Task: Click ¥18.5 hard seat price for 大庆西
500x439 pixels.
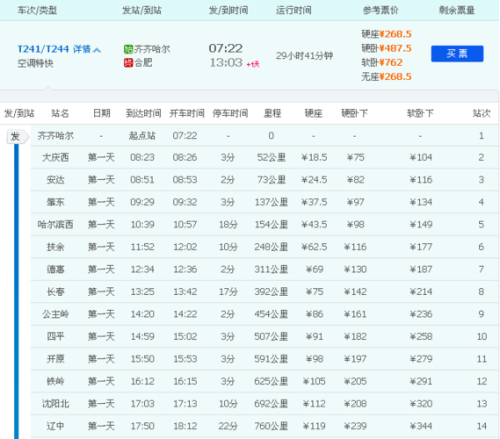Action: coord(314,158)
